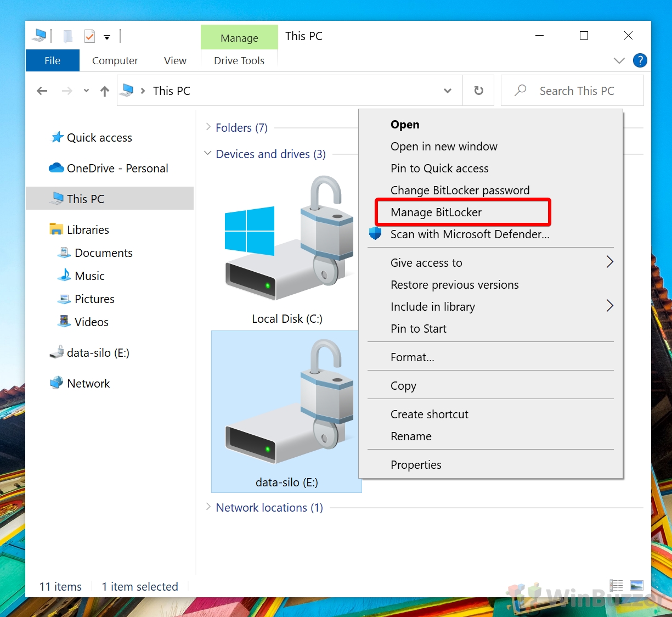Toggle the Pin to Quick access option
The image size is (672, 617).
tap(439, 168)
